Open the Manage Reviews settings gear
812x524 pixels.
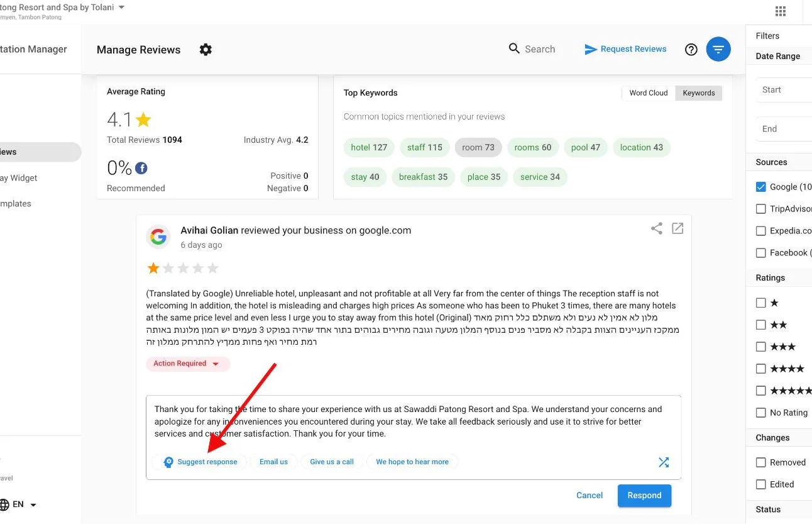[x=206, y=50]
